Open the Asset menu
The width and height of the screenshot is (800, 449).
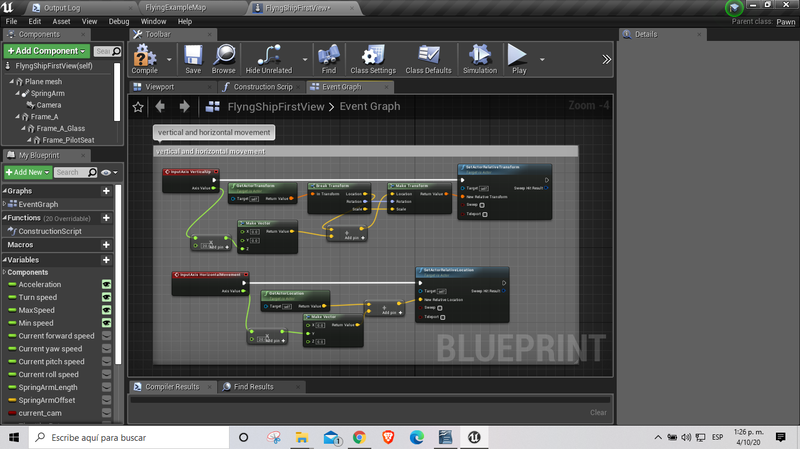(x=61, y=21)
